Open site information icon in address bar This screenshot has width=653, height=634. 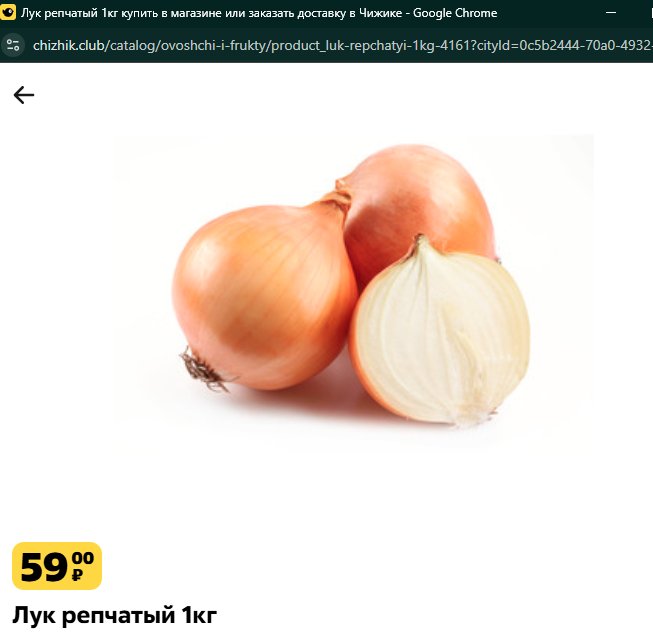13,45
